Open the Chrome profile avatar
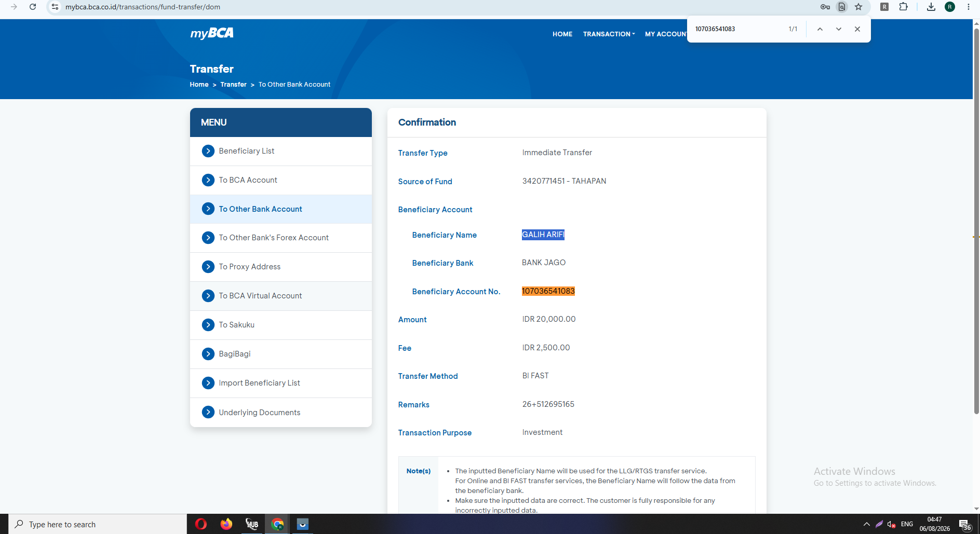Screen dimensions: 980x534 [x=950, y=7]
